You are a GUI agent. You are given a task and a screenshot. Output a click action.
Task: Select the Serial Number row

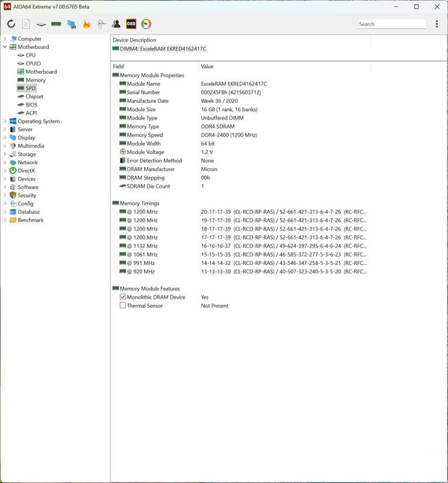coord(240,92)
